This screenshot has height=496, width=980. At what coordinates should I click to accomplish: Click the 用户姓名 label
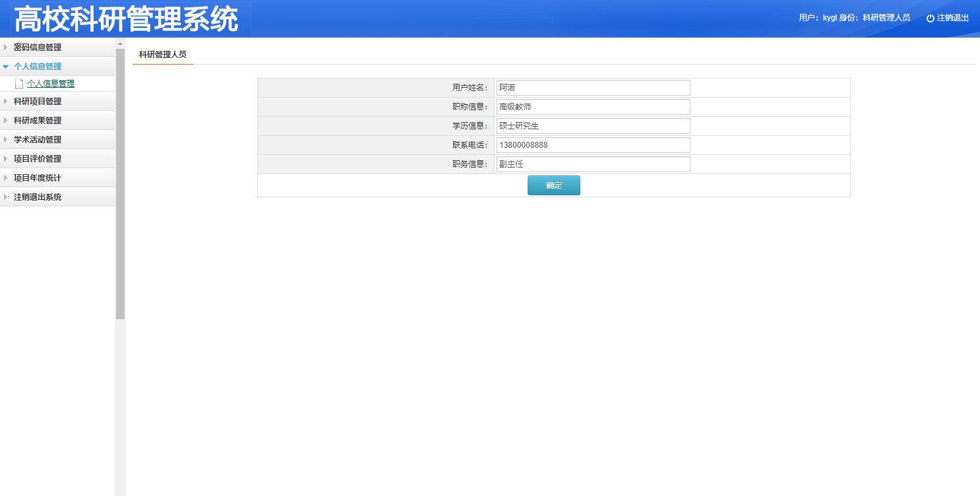point(470,88)
